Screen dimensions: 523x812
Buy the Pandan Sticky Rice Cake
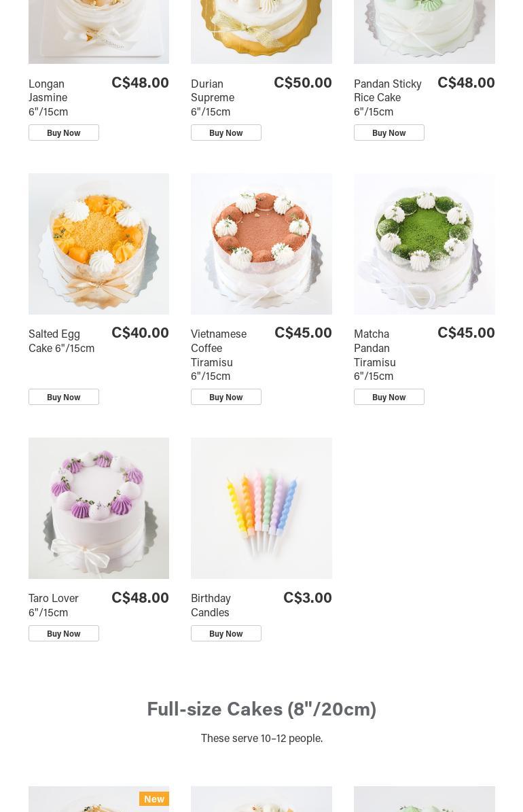tap(389, 133)
